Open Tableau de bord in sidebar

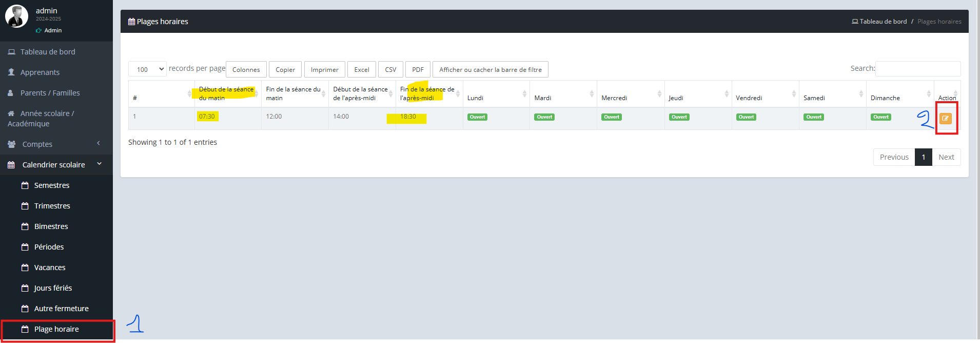coord(56,52)
